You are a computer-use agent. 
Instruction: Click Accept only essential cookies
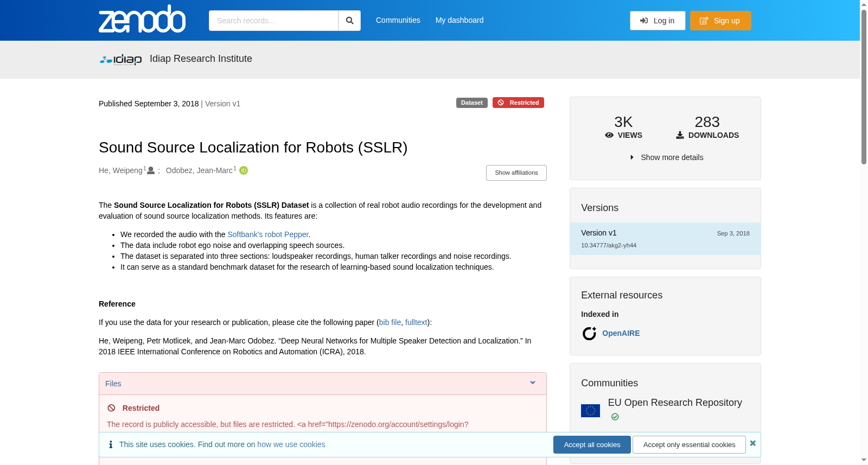(689, 444)
